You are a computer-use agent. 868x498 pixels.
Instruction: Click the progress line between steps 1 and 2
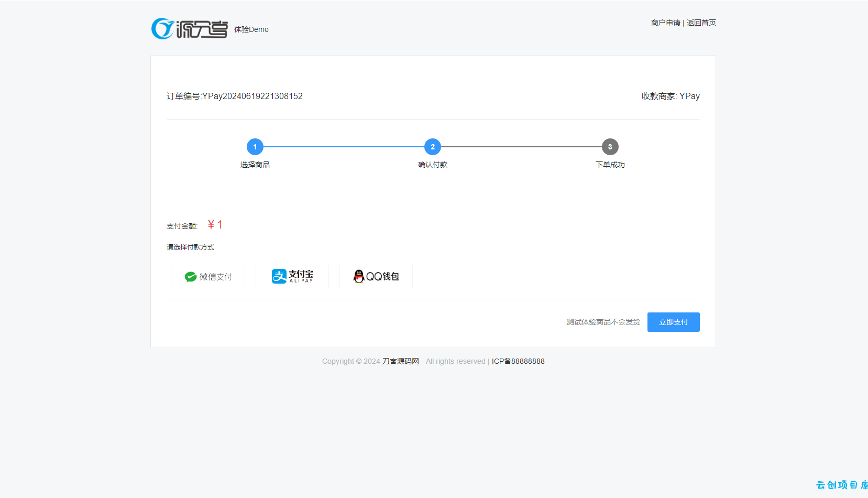(x=344, y=147)
